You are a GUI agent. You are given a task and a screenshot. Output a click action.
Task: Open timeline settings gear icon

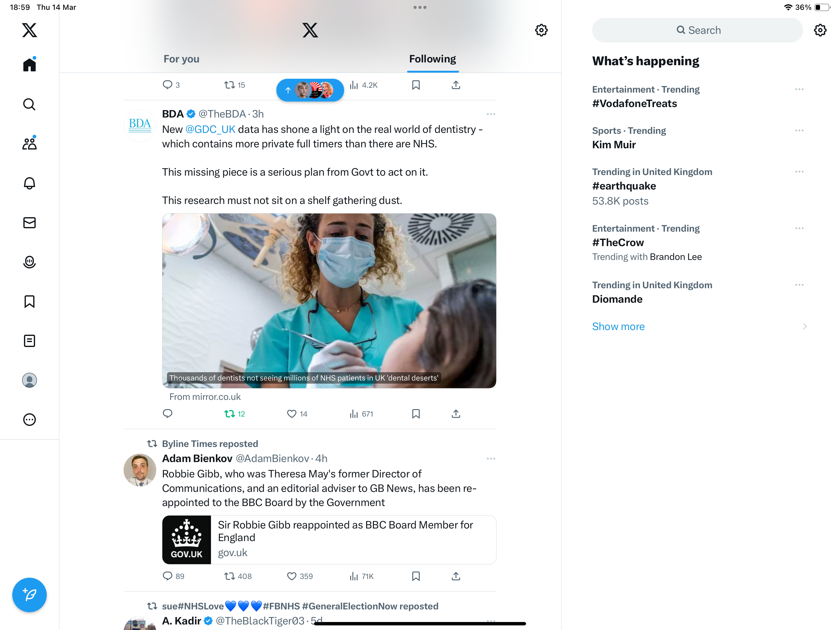[x=541, y=30]
